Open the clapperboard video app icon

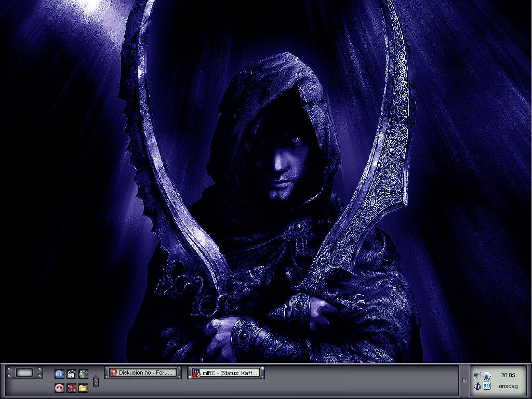pyautogui.click(x=71, y=374)
